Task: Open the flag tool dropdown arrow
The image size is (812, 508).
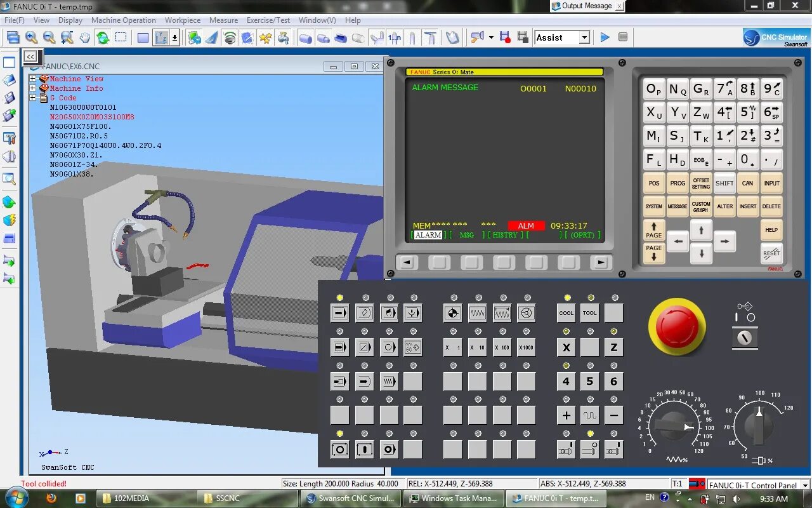Action: (x=491, y=38)
